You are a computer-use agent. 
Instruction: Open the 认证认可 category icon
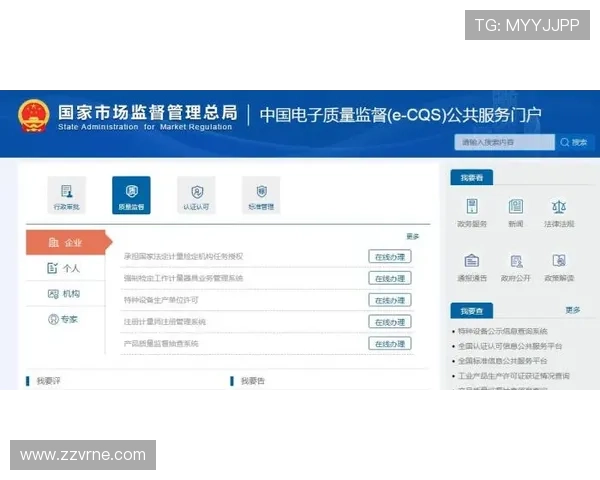pos(196,195)
